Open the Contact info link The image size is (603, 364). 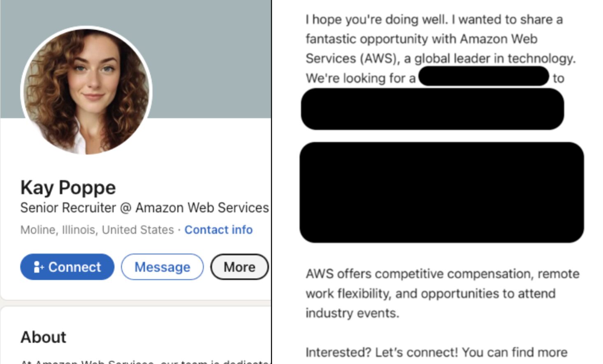218,230
